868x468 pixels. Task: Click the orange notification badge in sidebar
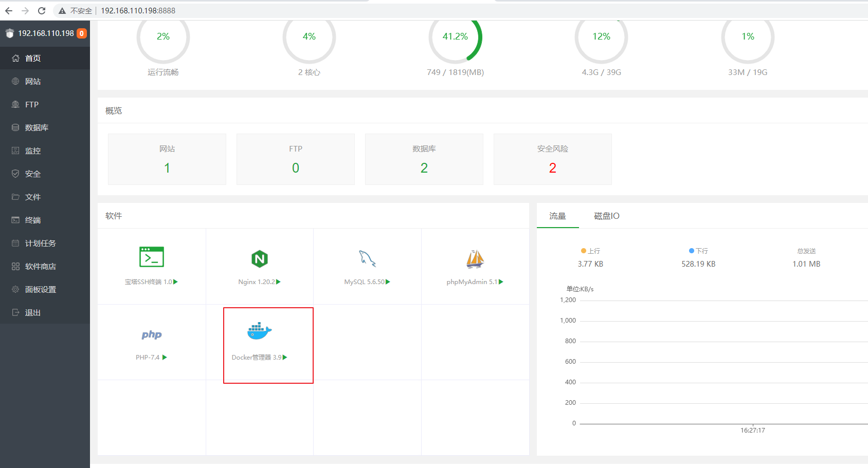(82, 33)
